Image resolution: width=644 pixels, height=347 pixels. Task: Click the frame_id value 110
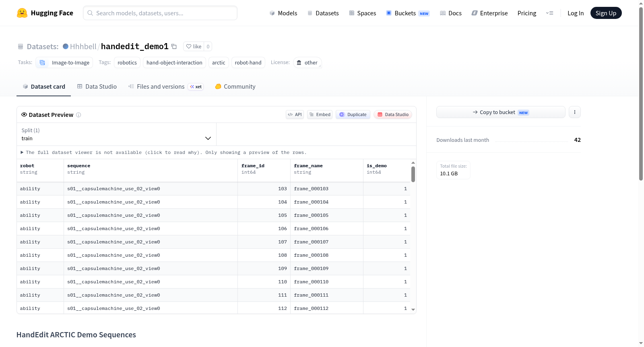tap(283, 282)
